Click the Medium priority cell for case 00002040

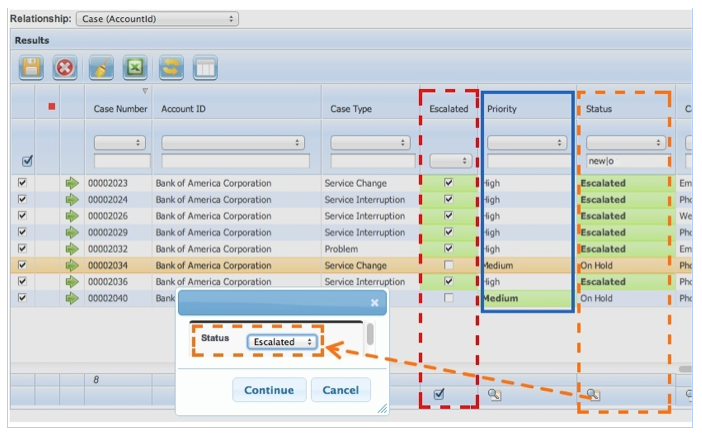click(x=527, y=298)
